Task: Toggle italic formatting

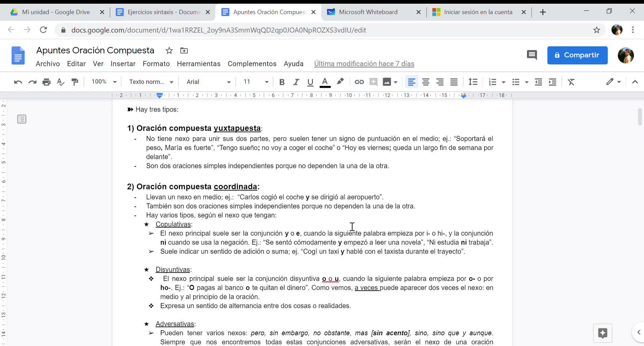Action: pyautogui.click(x=296, y=82)
